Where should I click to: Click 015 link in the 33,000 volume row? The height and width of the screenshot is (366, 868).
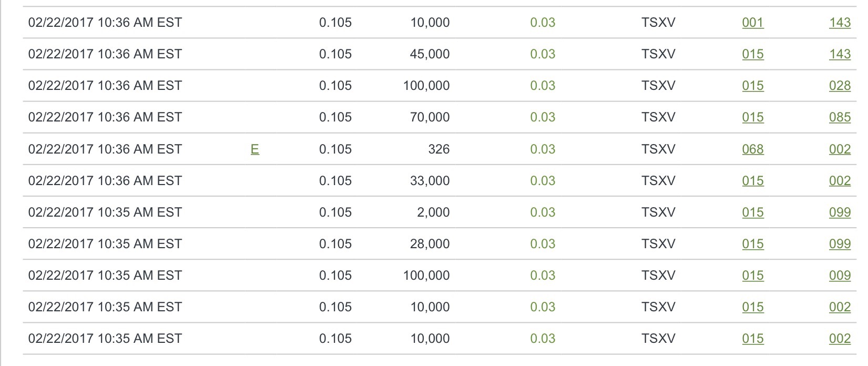coord(752,181)
